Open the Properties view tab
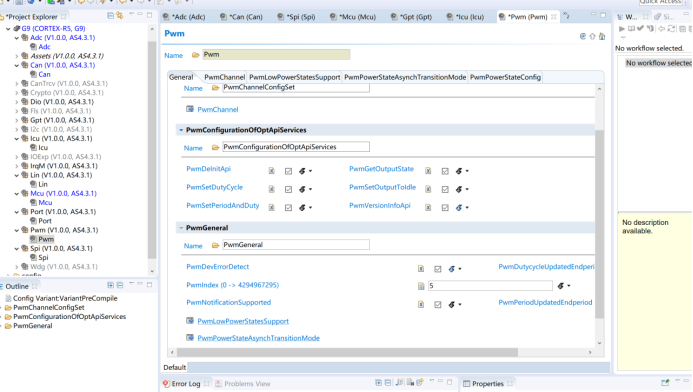This screenshot has height=392, width=693. [487, 384]
